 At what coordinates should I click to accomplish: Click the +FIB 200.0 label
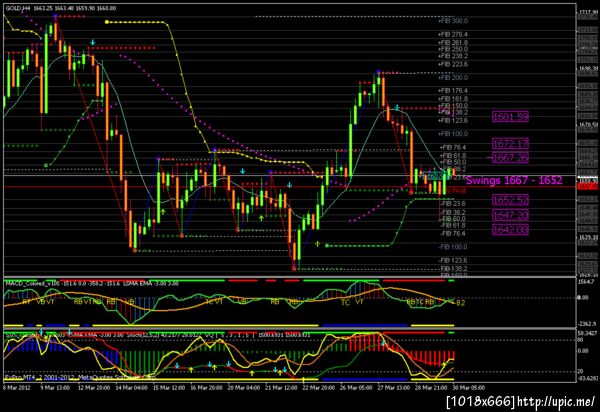click(453, 78)
